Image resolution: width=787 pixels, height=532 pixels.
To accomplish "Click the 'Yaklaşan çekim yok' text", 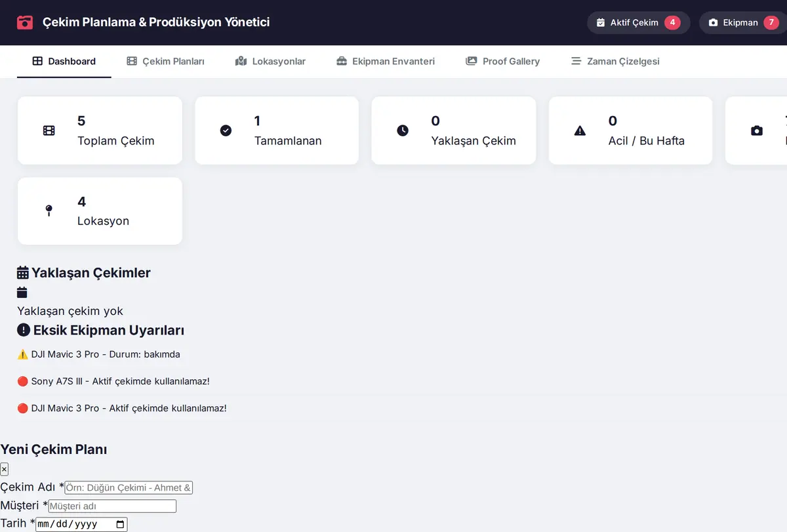I will tap(70, 311).
